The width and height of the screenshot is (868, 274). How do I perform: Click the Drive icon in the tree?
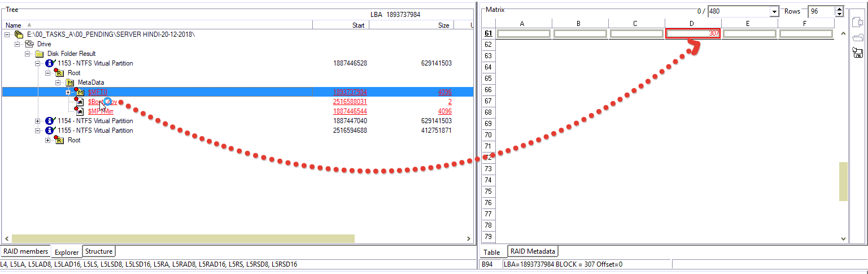point(29,44)
